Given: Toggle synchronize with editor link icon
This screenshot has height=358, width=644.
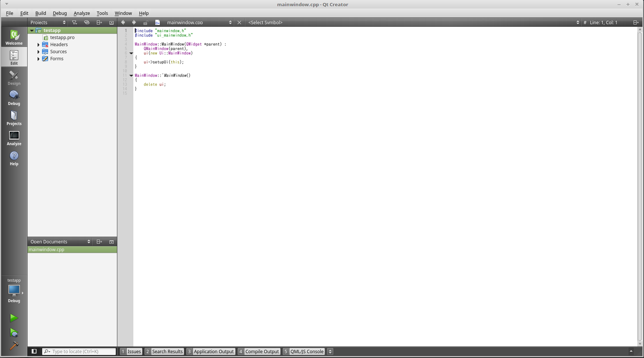Looking at the screenshot, I should tap(87, 22).
